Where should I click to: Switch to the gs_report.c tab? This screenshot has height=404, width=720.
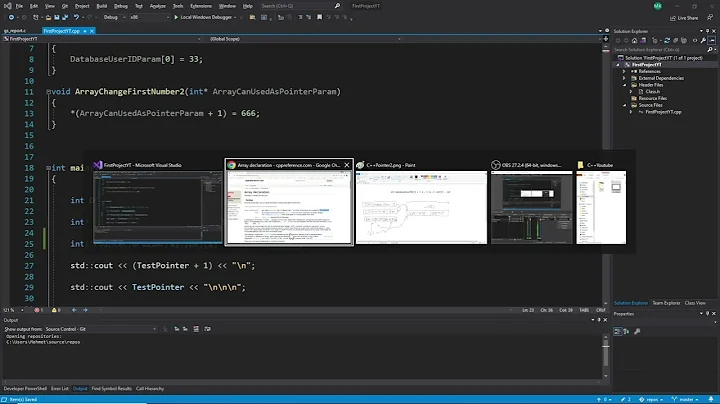(x=15, y=31)
